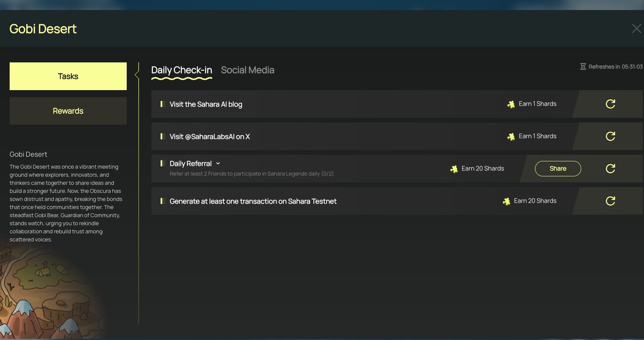The image size is (644, 340).
Task: Refresh the Daily Referral task status
Action: click(x=610, y=168)
